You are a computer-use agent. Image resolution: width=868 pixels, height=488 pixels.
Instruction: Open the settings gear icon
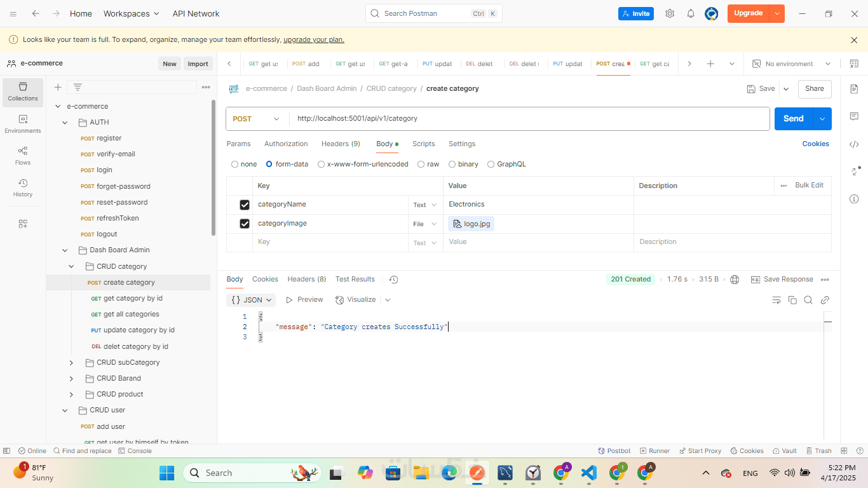click(x=670, y=13)
